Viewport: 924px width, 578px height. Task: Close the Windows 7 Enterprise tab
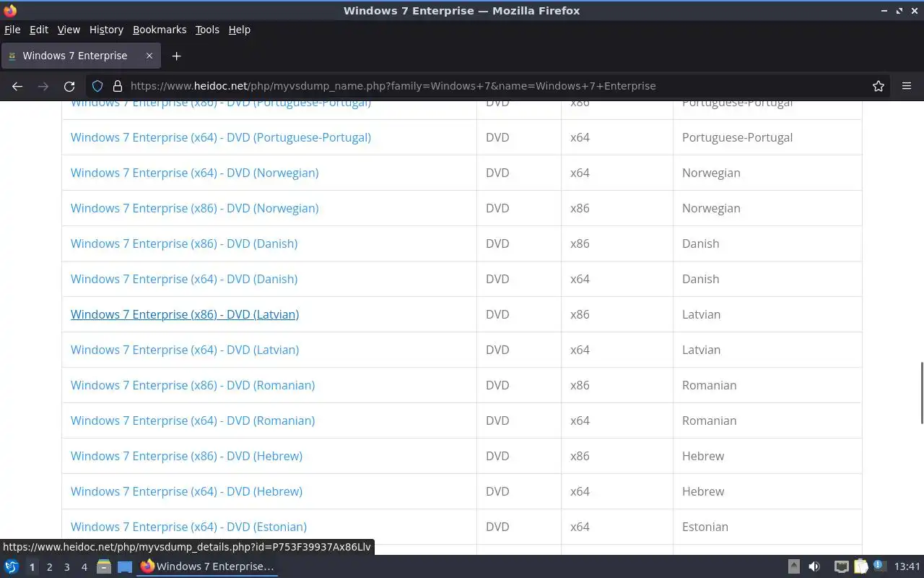pos(149,56)
